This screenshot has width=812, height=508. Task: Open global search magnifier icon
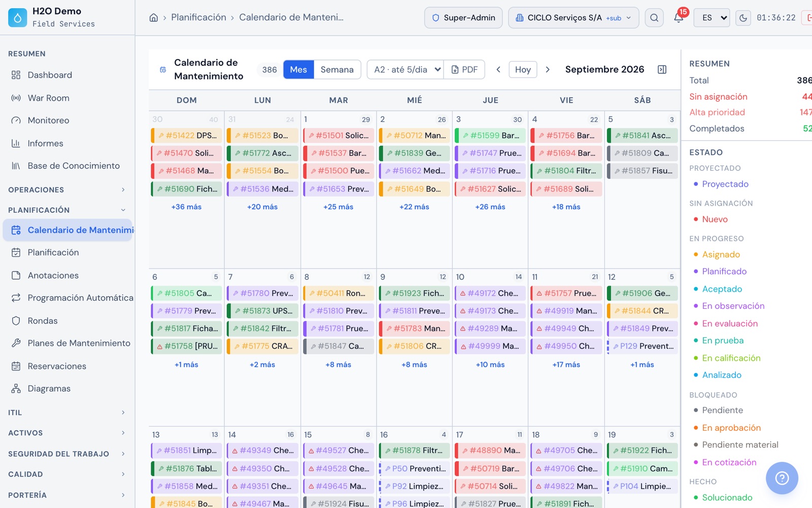tap(654, 18)
